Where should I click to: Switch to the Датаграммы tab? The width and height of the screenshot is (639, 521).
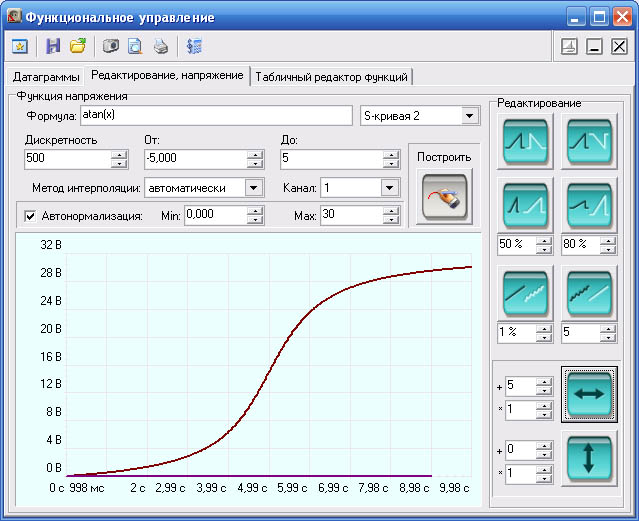[45, 77]
